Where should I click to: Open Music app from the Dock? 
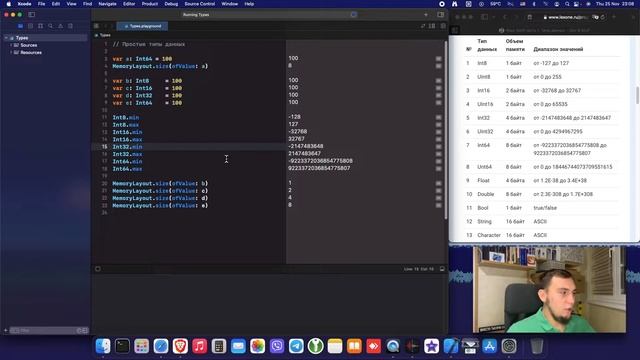(200, 346)
